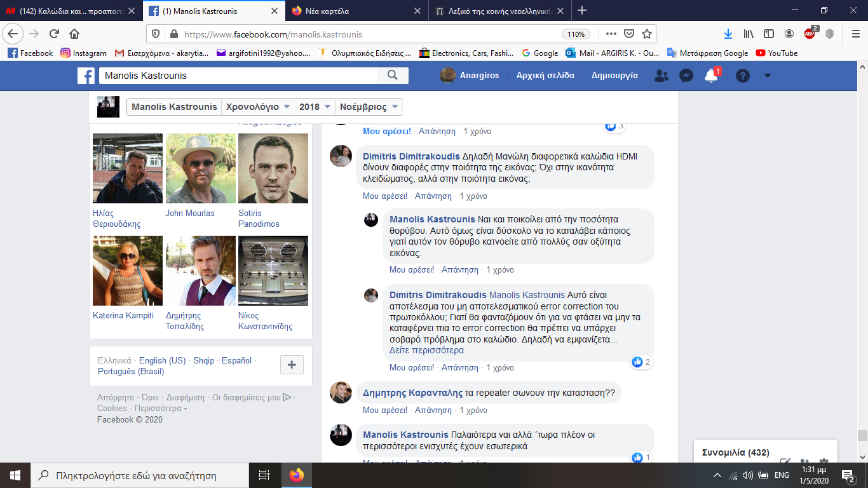Click Δείτε περισσότερα to expand comment
Viewport: 868px width, 488px height.
coord(426,350)
